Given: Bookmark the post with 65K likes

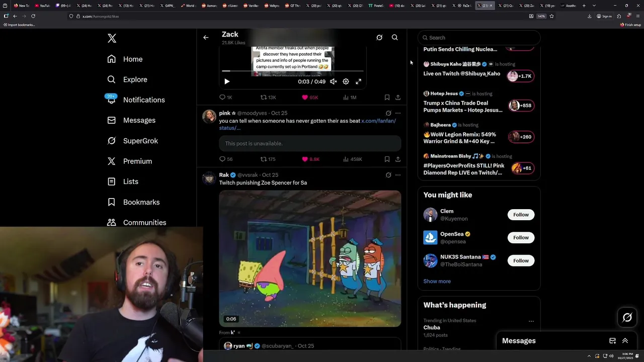Looking at the screenshot, I should (387, 97).
